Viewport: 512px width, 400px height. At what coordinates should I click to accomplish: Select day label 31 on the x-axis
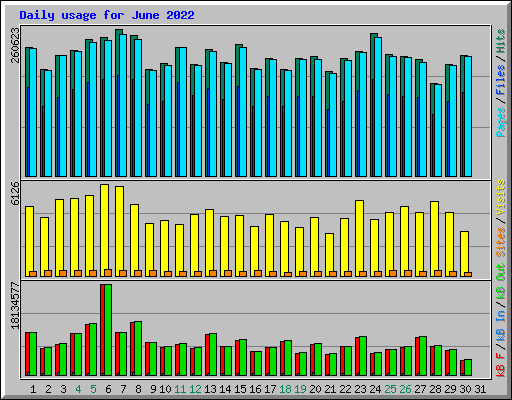pyautogui.click(x=480, y=389)
